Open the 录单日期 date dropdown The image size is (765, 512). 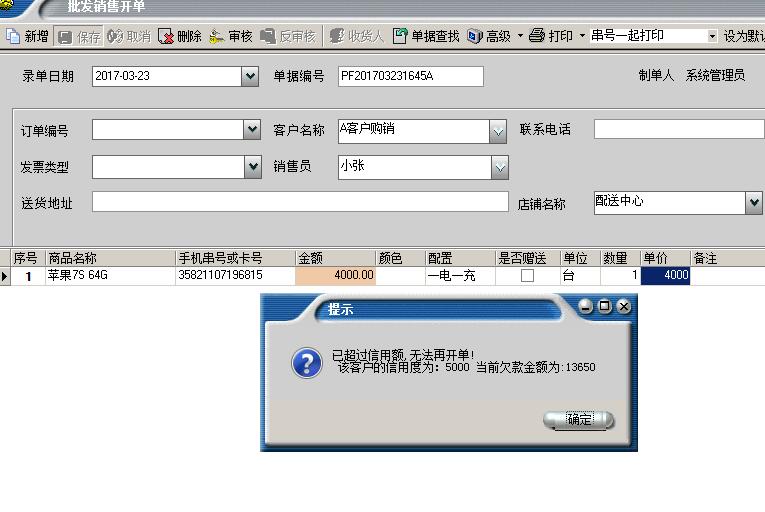click(x=250, y=76)
